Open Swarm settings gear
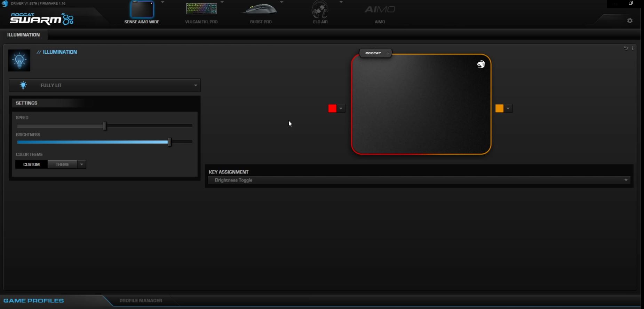 pos(630,21)
